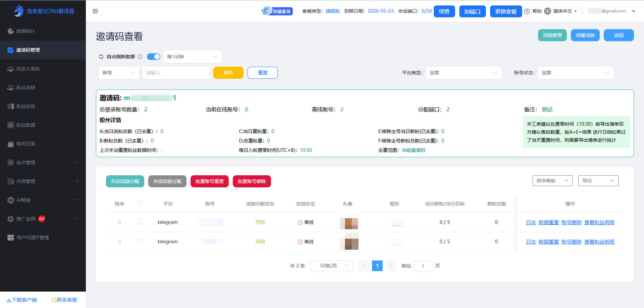Toggle the auto-refresh data switch off

coord(154,57)
